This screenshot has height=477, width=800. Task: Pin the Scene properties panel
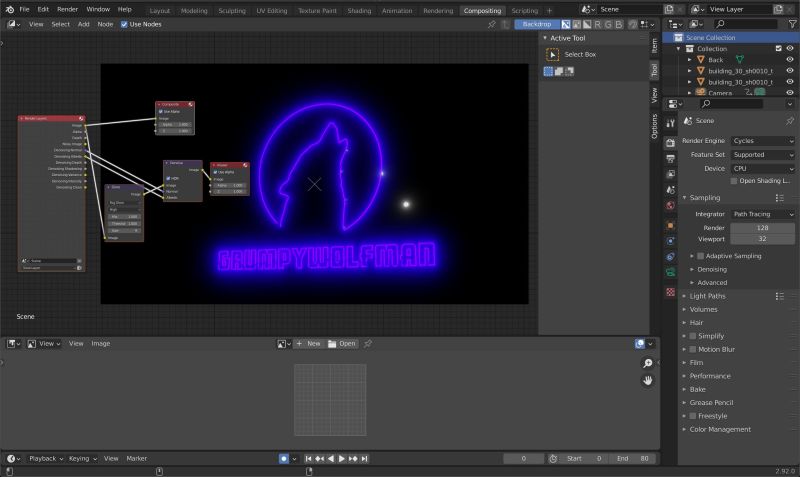click(x=790, y=121)
